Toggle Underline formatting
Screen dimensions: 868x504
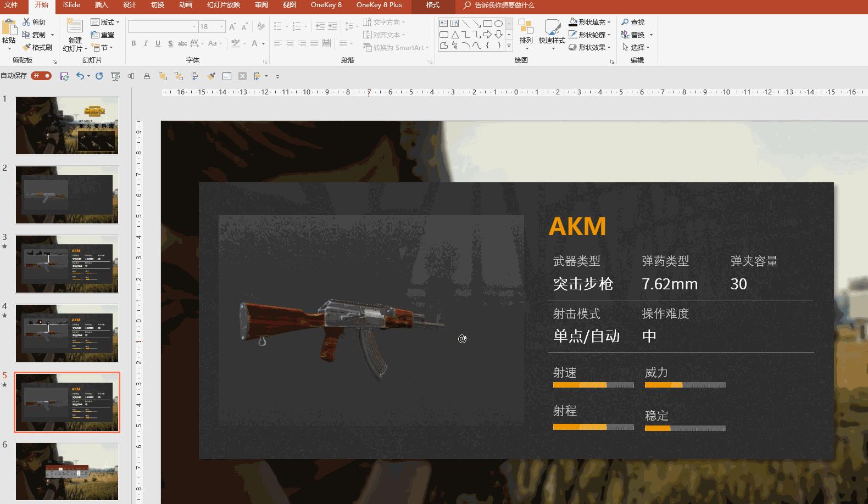[x=158, y=43]
